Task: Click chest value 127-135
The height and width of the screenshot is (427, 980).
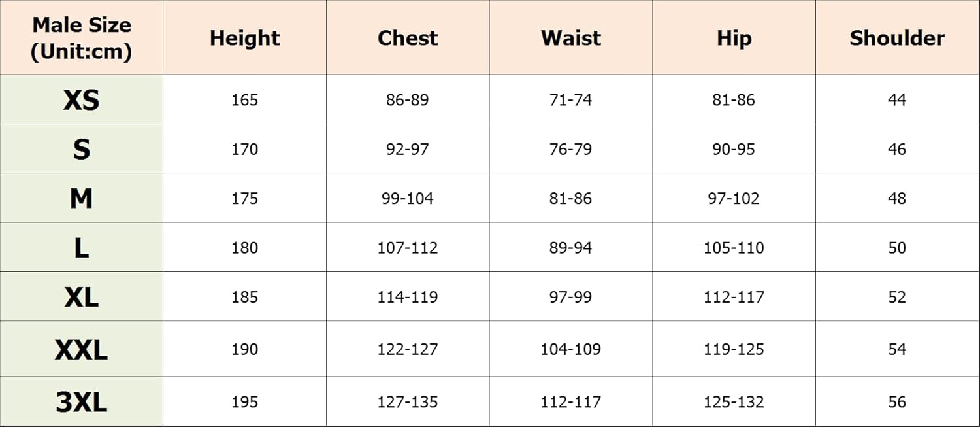Action: point(408,401)
